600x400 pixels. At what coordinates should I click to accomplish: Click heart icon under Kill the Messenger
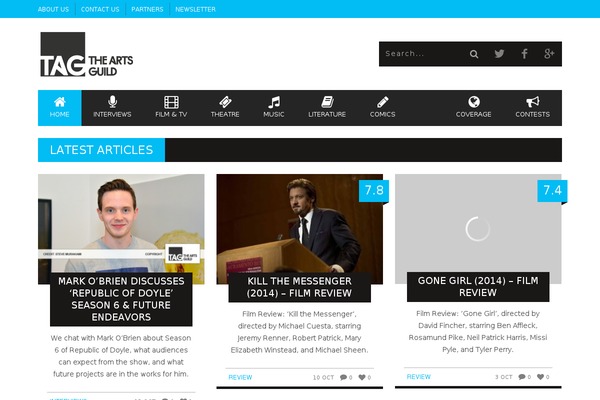pos(362,377)
